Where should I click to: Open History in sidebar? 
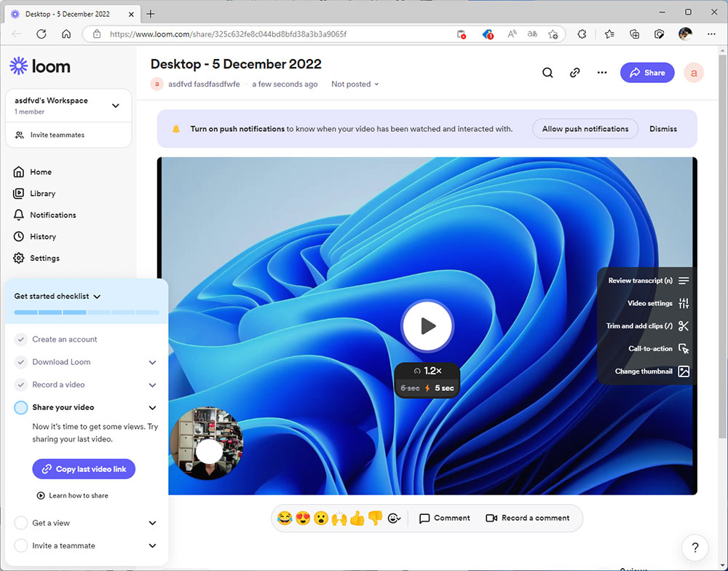coord(35,237)
